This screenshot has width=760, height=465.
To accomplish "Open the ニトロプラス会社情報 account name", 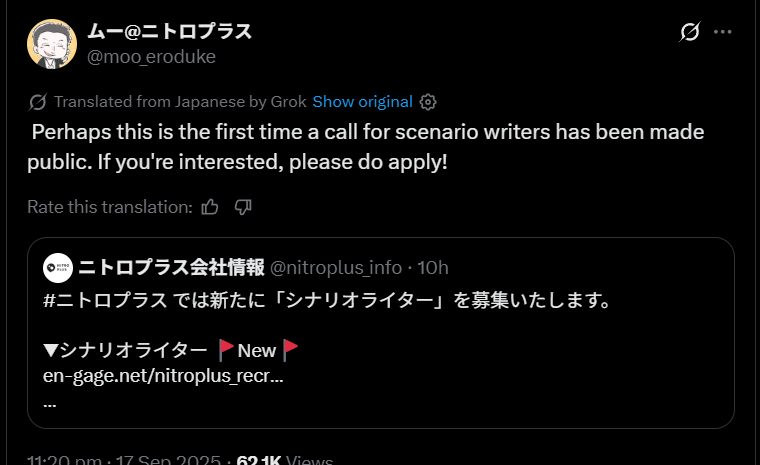I will click(x=171, y=267).
